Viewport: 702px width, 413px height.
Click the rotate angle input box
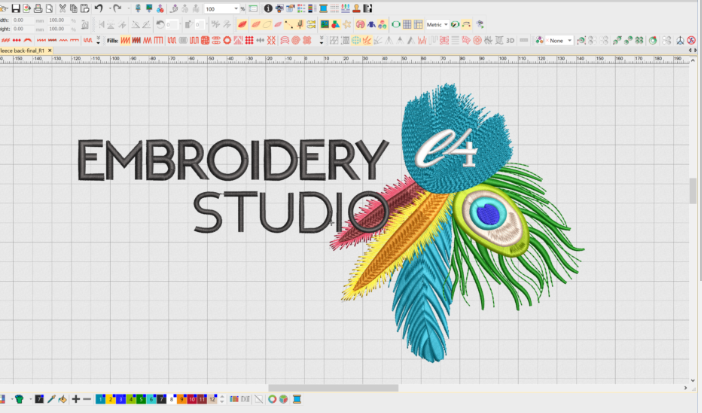172,25
